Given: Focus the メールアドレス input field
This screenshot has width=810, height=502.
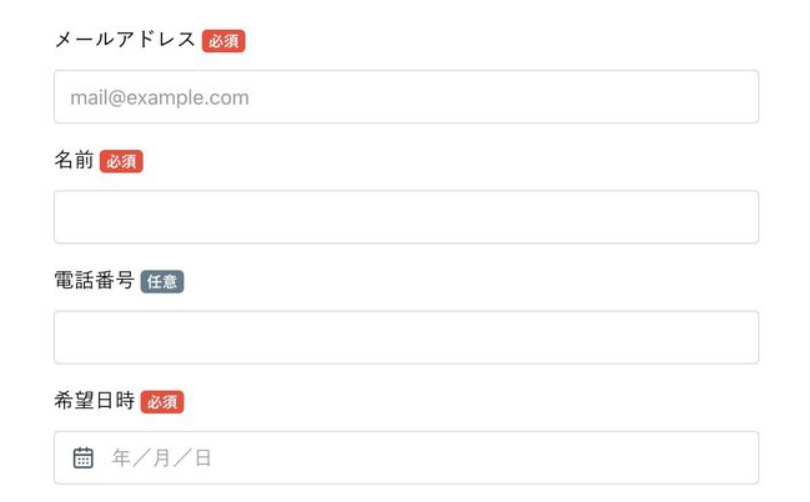Looking at the screenshot, I should (406, 97).
